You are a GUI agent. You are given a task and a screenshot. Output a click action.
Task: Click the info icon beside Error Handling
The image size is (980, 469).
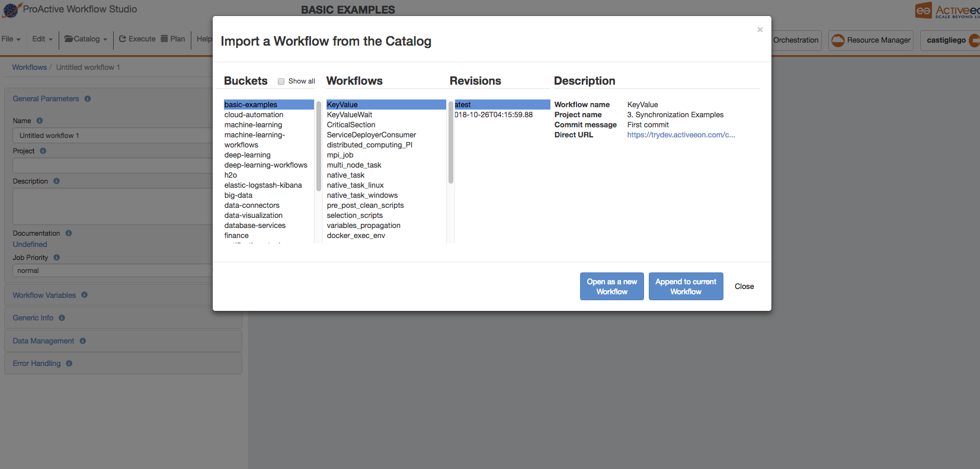point(69,364)
